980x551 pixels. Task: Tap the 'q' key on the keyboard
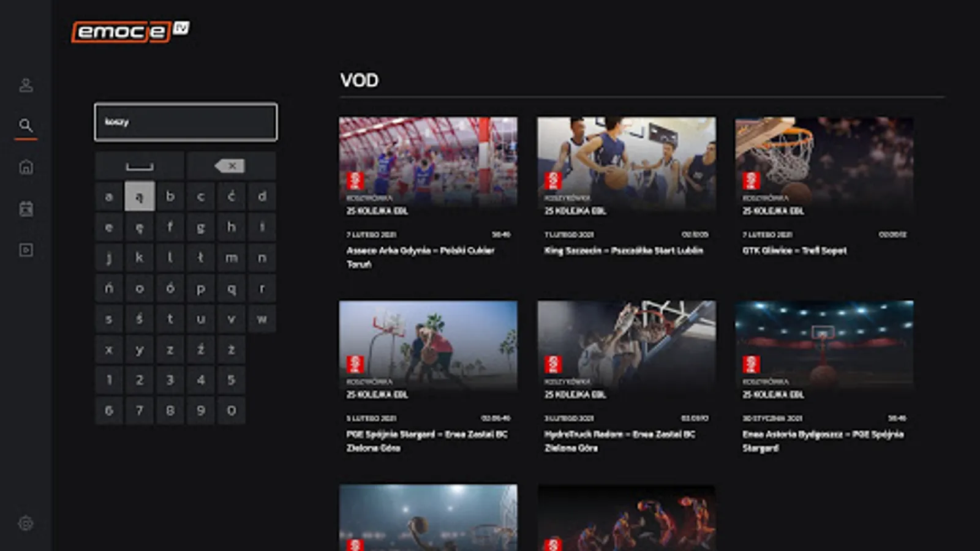232,288
